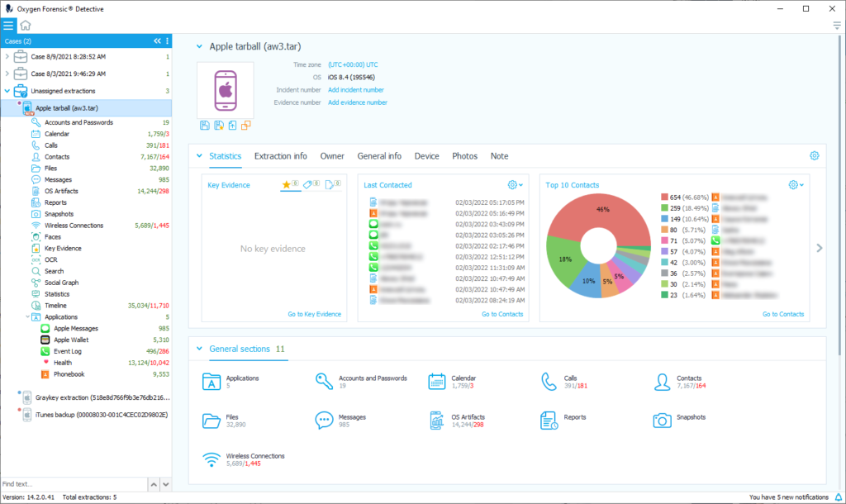Open Cases panel options menu
The height and width of the screenshot is (504, 846).
(x=167, y=41)
